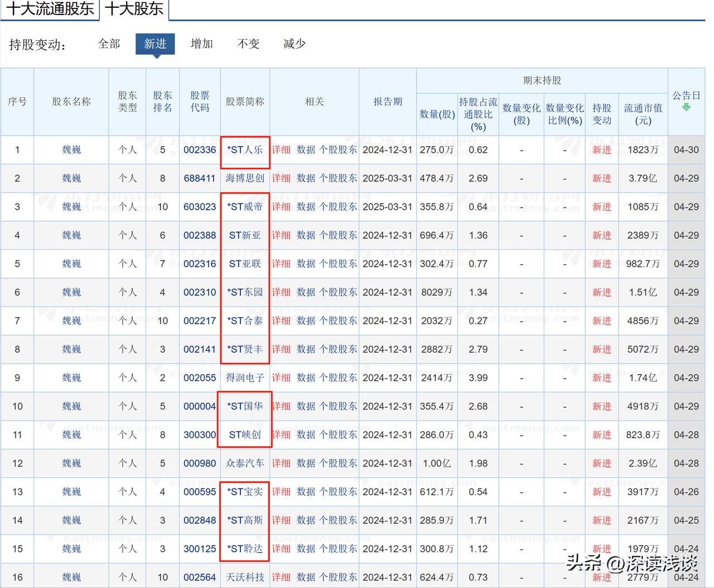
Task: Click market value 3.79亿 cell
Action: click(x=643, y=178)
